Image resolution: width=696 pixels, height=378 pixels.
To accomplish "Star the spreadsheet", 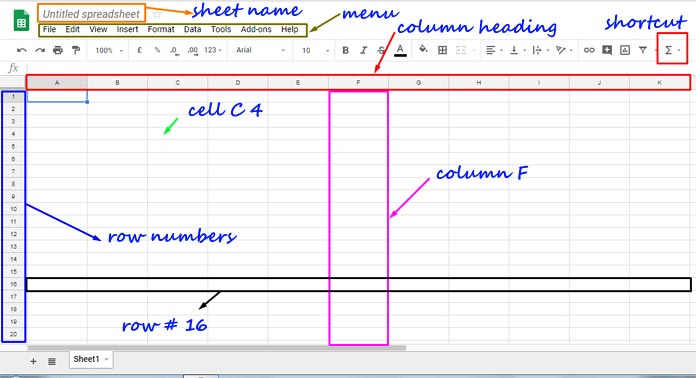I will [x=156, y=14].
